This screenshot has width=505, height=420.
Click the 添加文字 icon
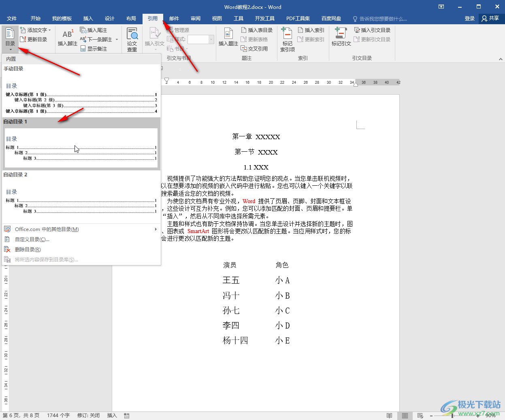point(23,30)
